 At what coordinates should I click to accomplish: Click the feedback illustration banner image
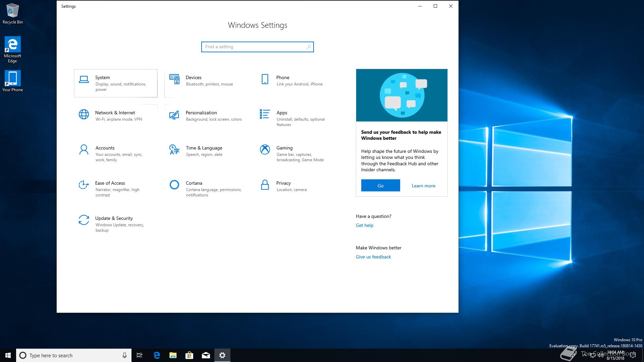401,95
